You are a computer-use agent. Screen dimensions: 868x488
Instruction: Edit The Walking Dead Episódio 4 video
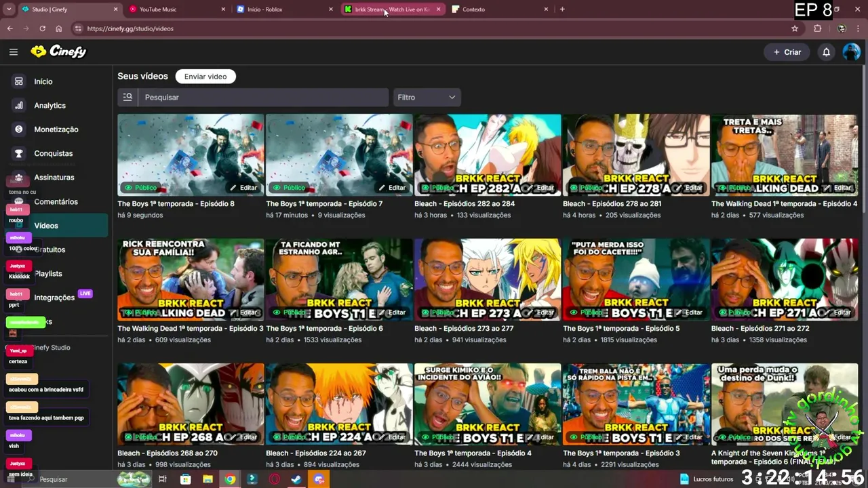837,188
